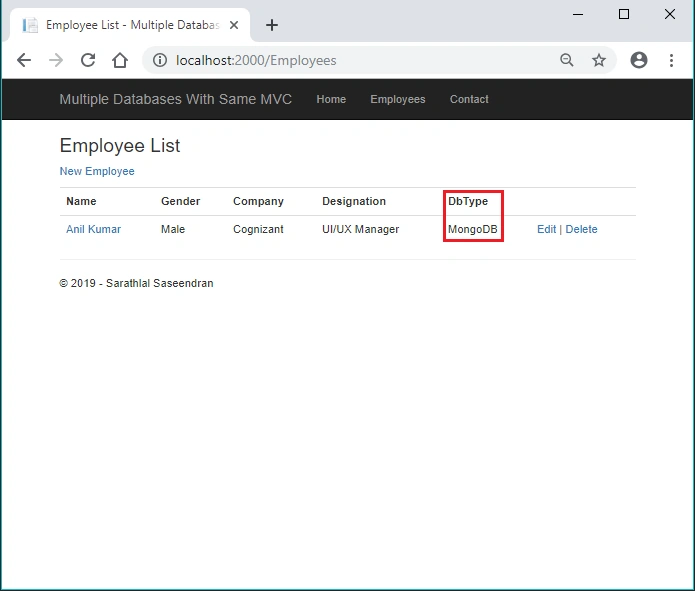View site information icon in address bar

160,60
